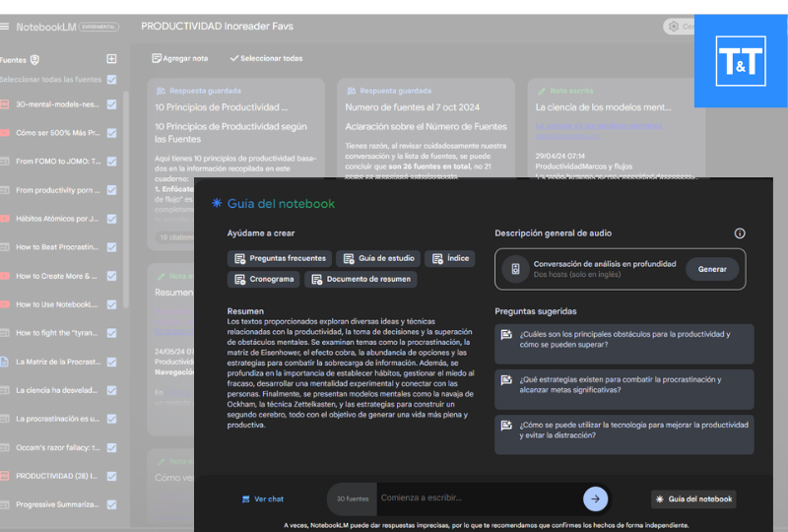This screenshot has height=532, width=788.
Task: Click the sources panel scrollbar
Action: [x=126, y=199]
